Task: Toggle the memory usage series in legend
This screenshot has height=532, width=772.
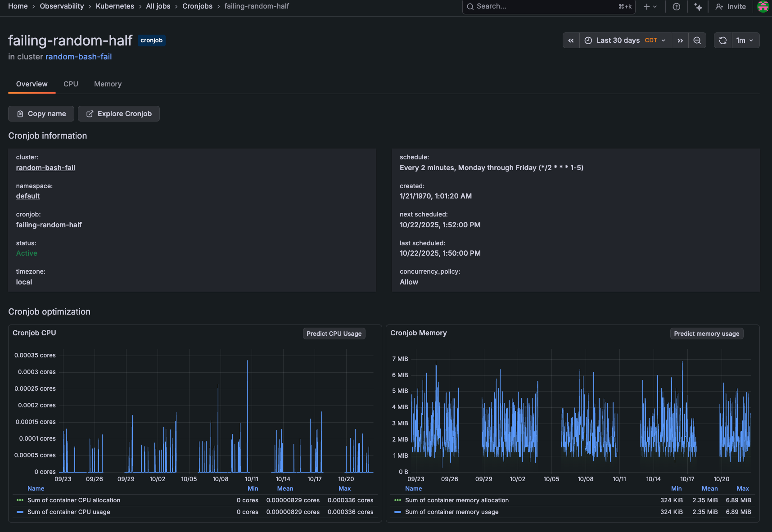Action: (x=451, y=512)
